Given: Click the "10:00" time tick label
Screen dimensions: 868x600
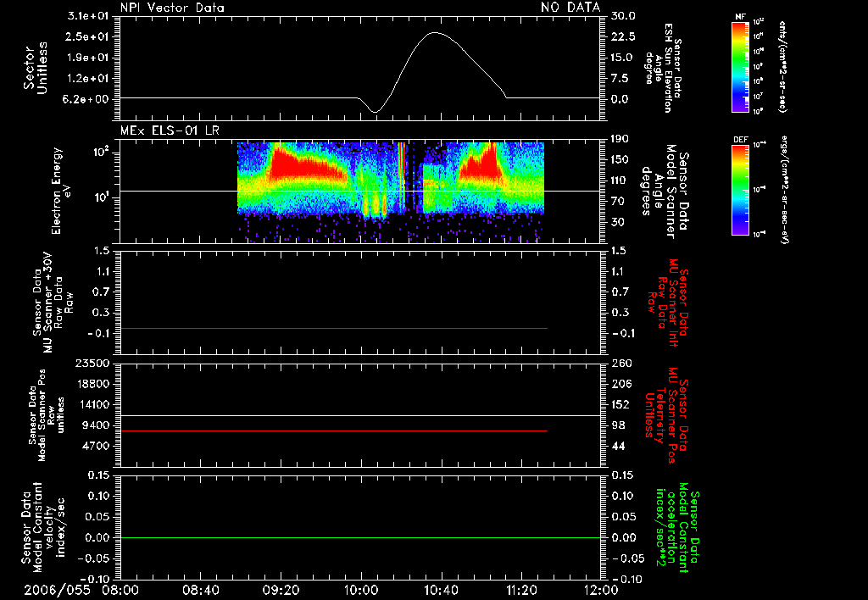Looking at the screenshot, I should (x=361, y=591).
